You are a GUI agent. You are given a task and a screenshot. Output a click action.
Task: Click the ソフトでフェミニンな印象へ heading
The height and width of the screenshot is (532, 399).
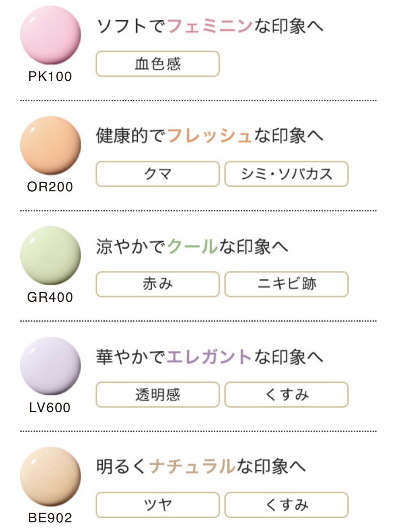(209, 26)
